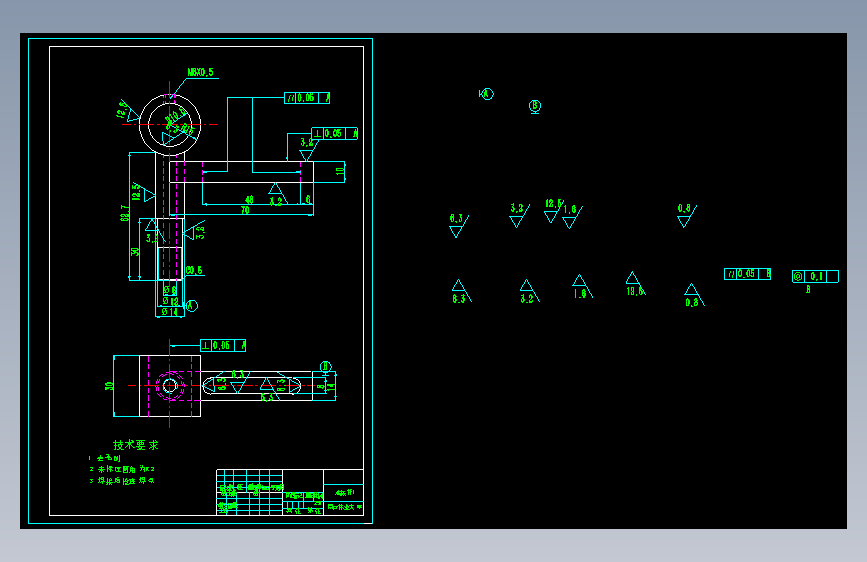The height and width of the screenshot is (562, 867).
Task: Select the 62.7 vertical dimension text
Action: (x=125, y=213)
